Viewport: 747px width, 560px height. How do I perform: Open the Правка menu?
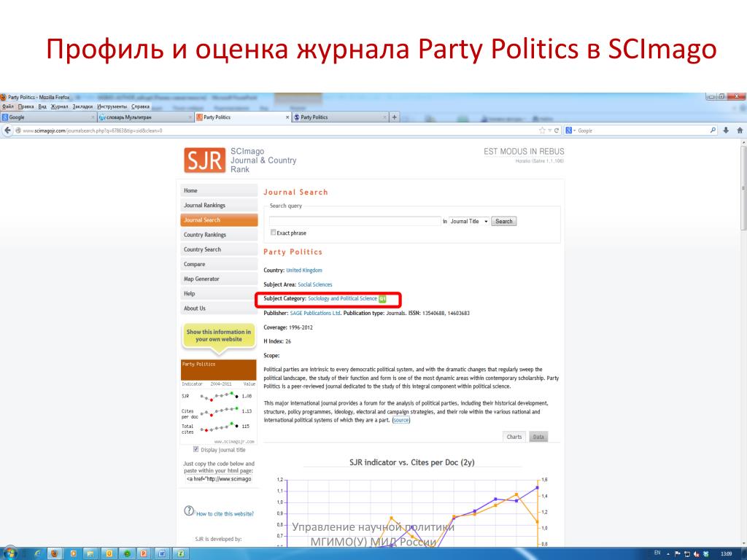pos(26,106)
